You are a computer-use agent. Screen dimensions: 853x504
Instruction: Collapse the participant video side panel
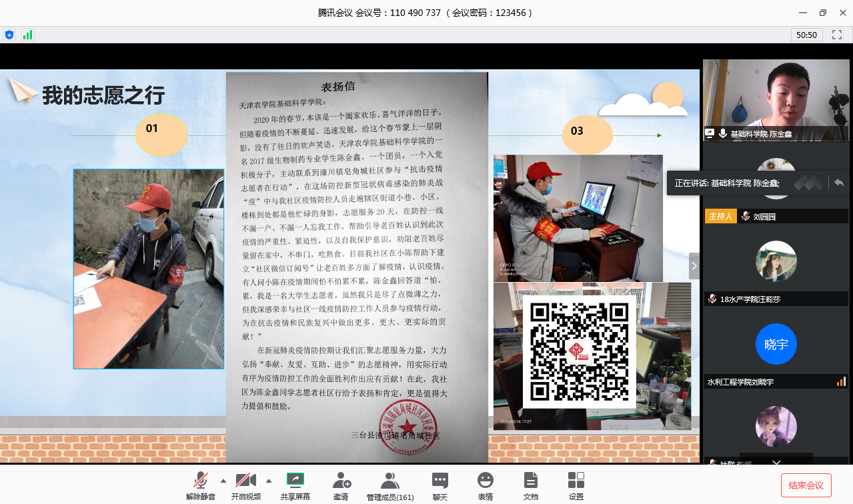click(x=694, y=266)
